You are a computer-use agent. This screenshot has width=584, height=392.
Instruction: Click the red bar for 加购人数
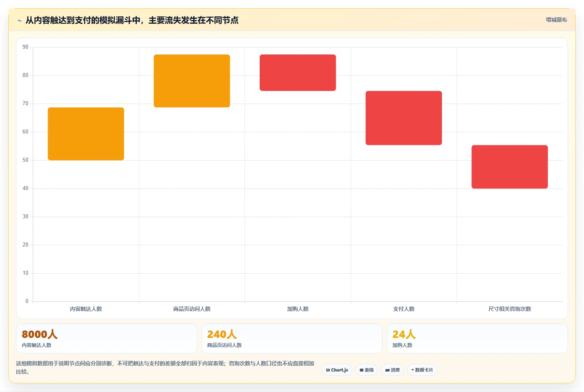tap(298, 73)
